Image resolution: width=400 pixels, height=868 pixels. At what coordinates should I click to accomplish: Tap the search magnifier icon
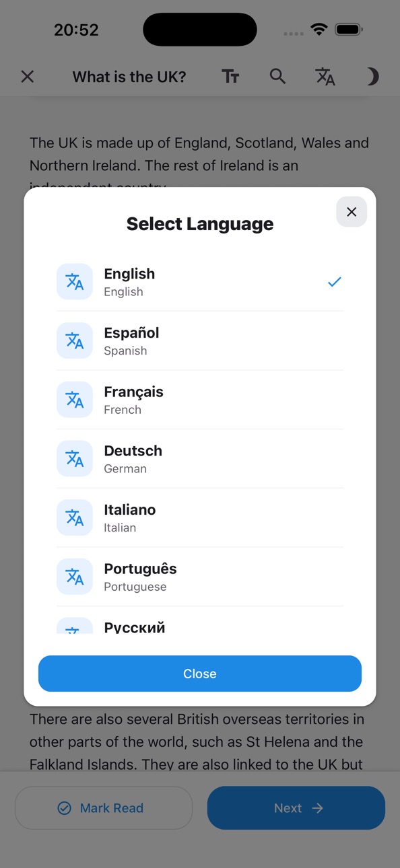click(x=277, y=76)
